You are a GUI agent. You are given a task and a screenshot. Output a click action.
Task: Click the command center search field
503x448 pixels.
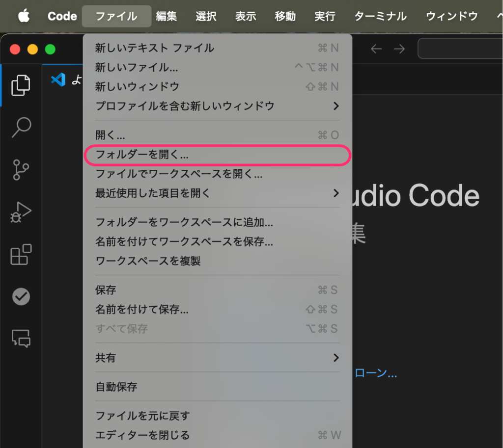[x=460, y=49]
